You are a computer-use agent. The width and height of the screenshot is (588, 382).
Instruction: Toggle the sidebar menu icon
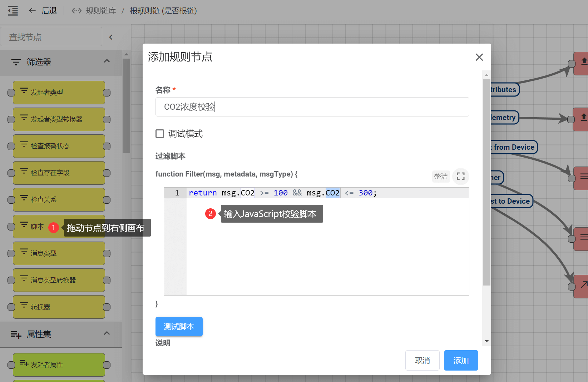13,11
